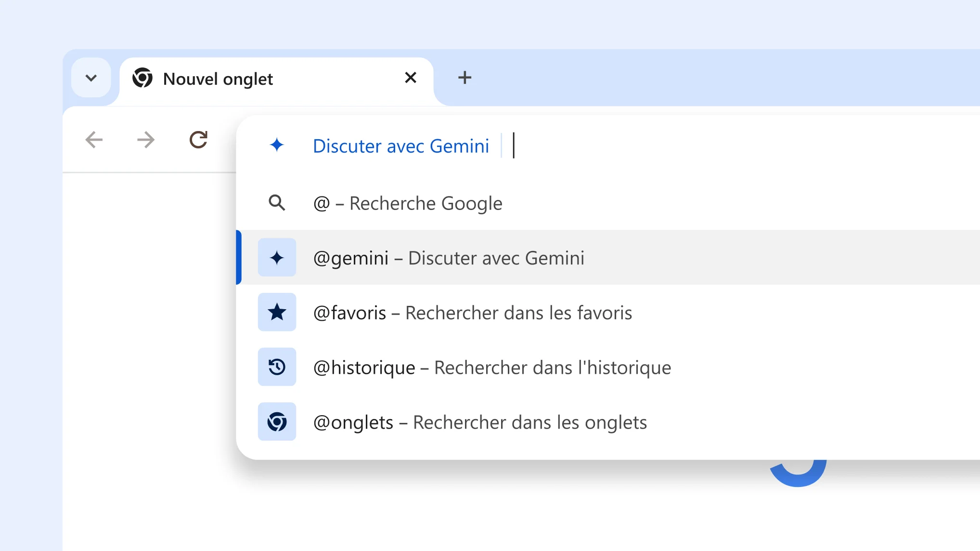Close the Nouvel onglet tab
This screenshot has height=551, width=980.
click(x=411, y=78)
